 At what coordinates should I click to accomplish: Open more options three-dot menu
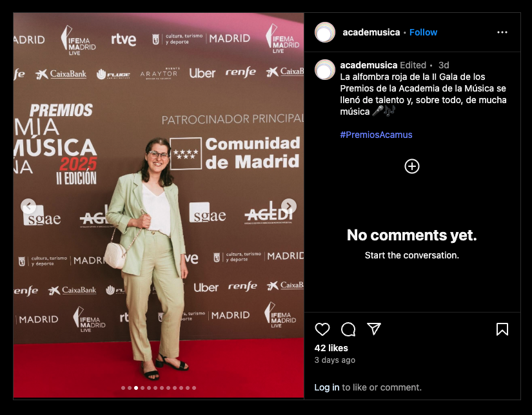pos(502,32)
